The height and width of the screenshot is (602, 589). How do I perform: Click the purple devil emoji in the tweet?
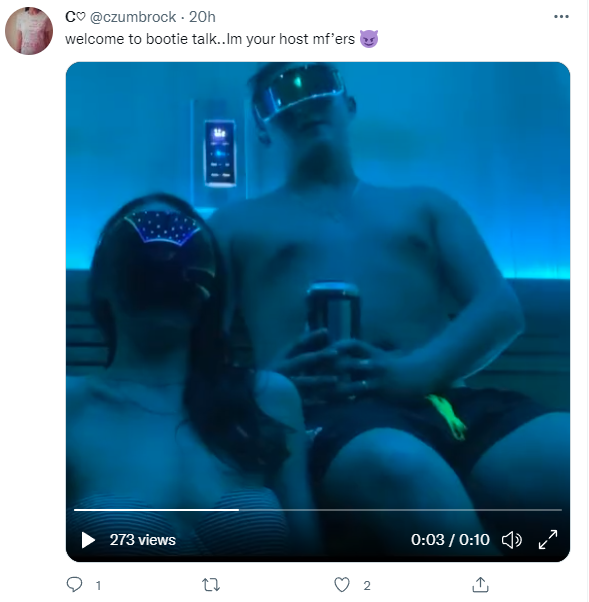(x=369, y=39)
